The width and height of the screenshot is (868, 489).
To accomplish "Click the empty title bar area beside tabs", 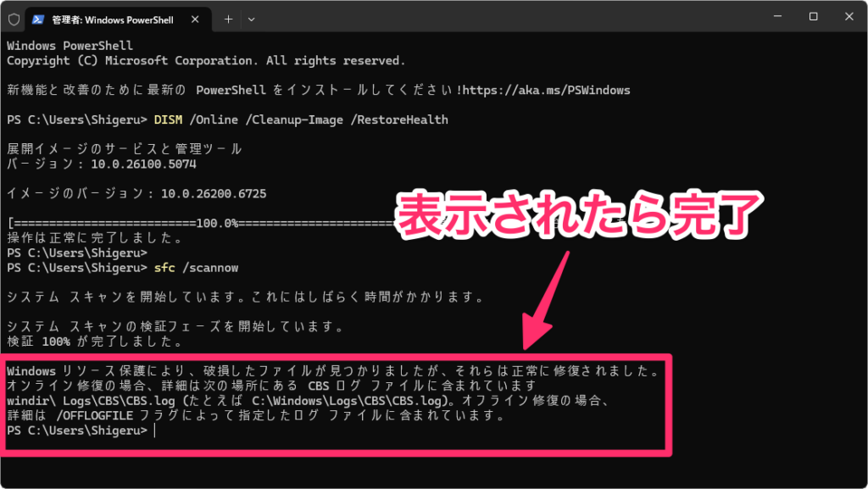I will [x=509, y=17].
